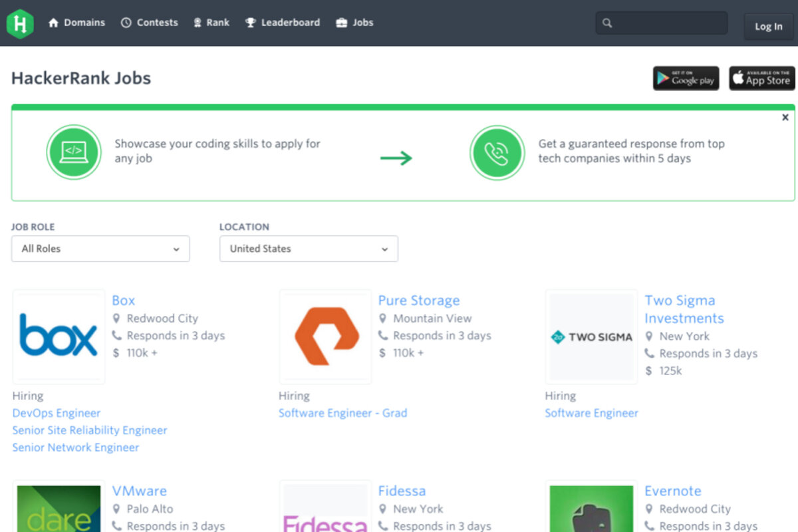Open the DevOps Engineer job link
The image size is (798, 532).
coord(57,413)
